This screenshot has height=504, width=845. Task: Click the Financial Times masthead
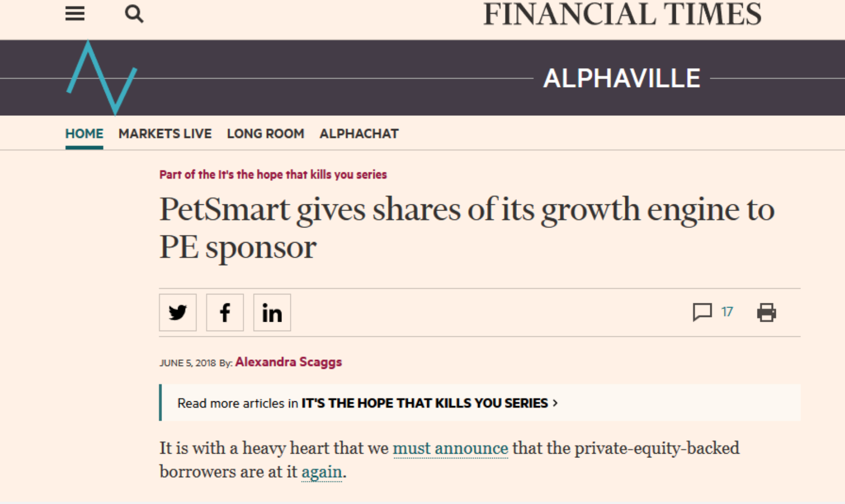622,14
